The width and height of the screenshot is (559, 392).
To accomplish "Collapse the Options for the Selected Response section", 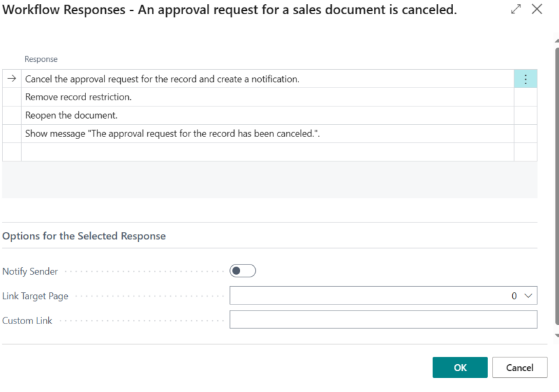I will click(83, 236).
